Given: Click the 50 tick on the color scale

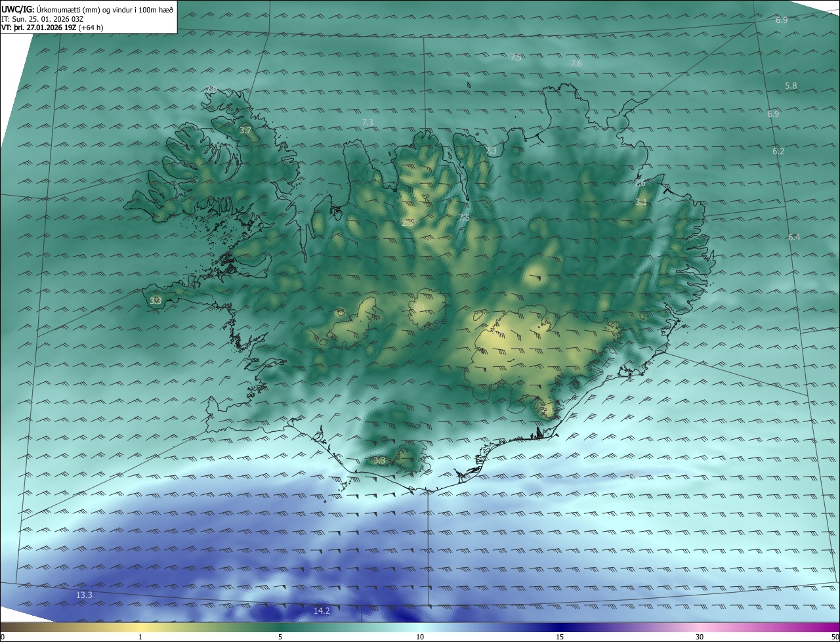Looking at the screenshot, I should 835,637.
